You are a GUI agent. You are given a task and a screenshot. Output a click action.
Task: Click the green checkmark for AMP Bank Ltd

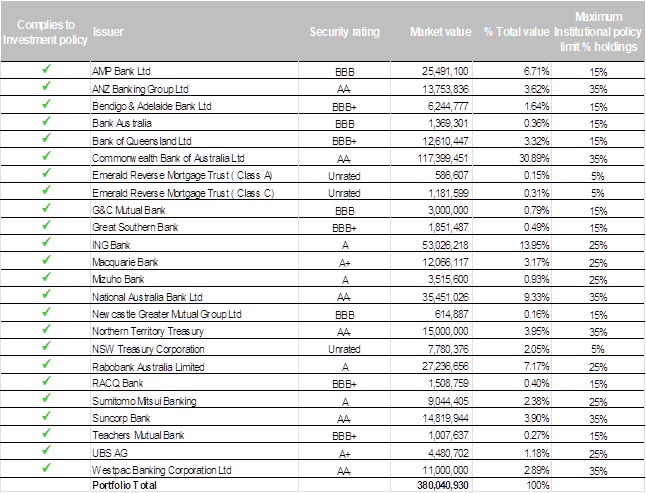pos(46,69)
